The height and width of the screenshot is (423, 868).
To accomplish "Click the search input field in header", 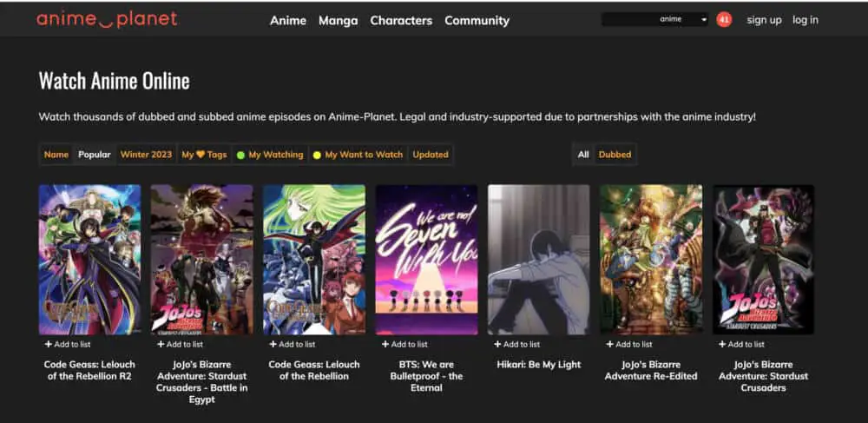I will coord(629,19).
